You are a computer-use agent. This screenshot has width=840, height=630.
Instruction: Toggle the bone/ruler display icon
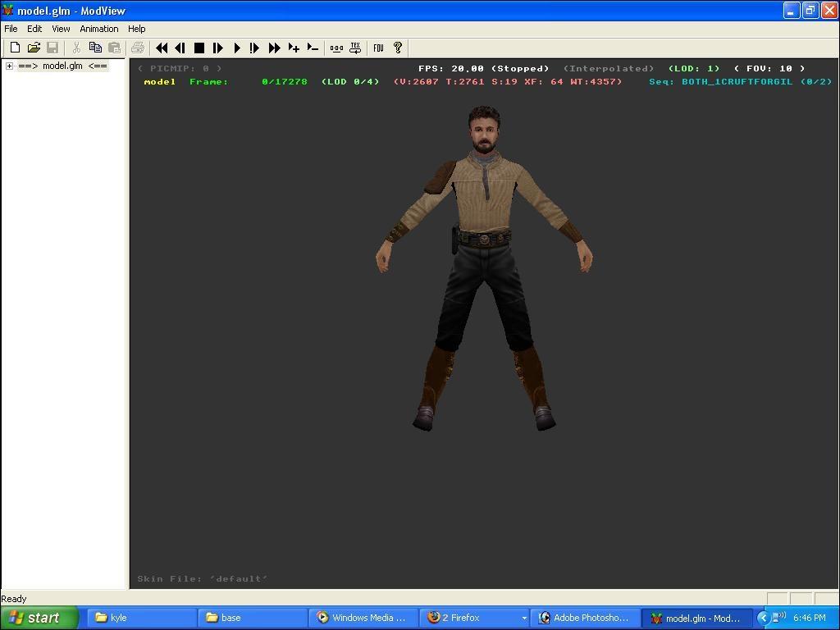coord(336,48)
